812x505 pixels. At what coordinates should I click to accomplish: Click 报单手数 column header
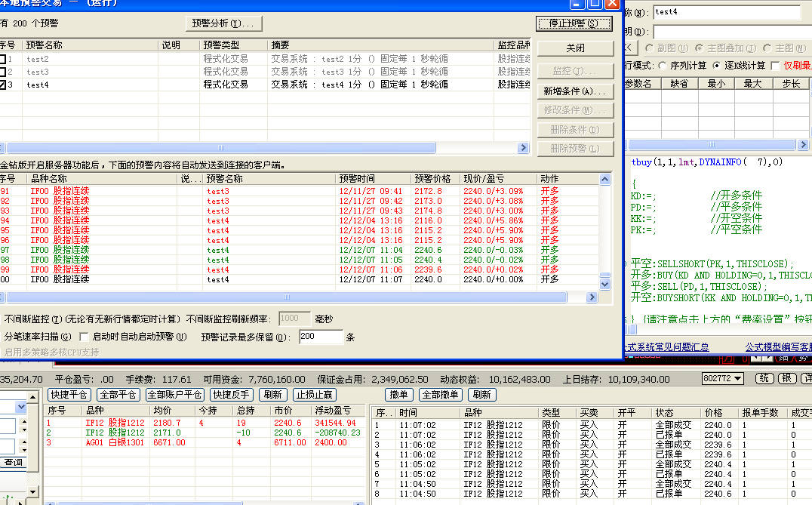[x=763, y=413]
